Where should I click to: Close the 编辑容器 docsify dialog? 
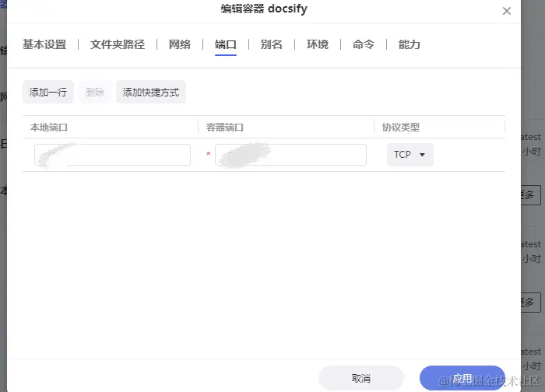506,11
